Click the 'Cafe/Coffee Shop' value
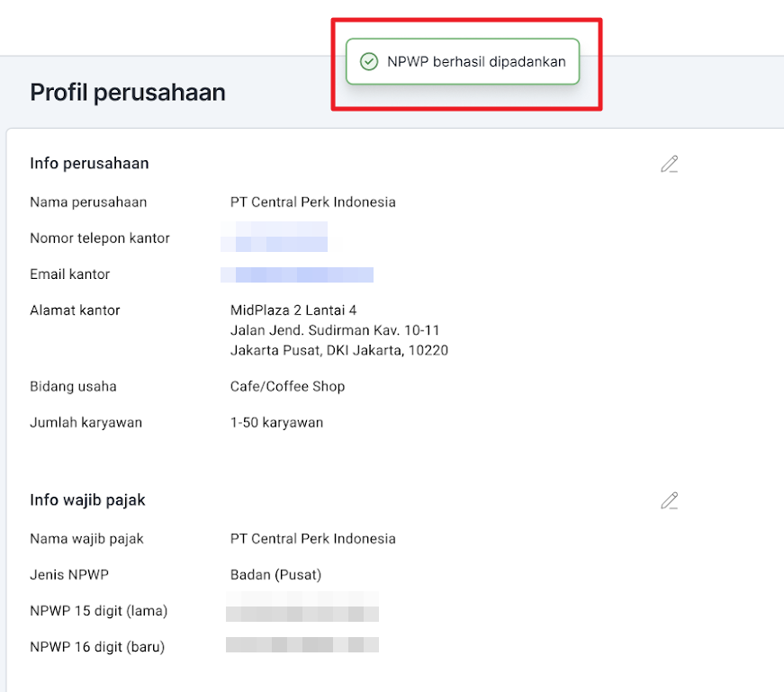The image size is (784, 692). [287, 387]
